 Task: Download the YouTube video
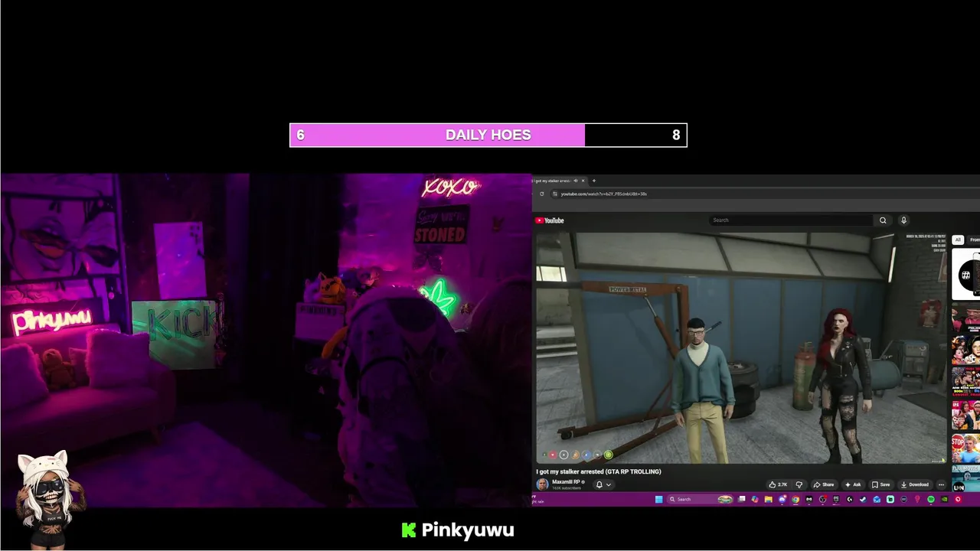915,484
